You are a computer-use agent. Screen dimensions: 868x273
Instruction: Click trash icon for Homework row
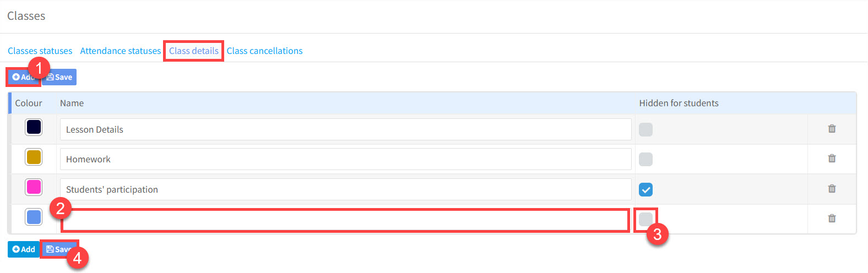[x=832, y=159]
